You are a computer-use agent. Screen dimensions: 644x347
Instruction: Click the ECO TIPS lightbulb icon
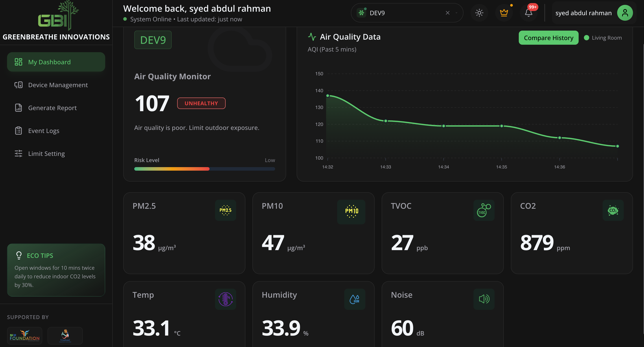(x=19, y=255)
